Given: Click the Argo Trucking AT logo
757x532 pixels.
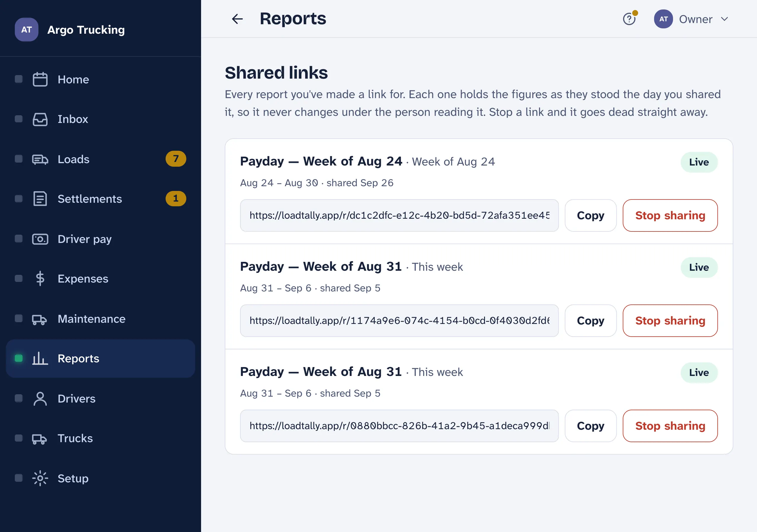Looking at the screenshot, I should click(x=26, y=30).
